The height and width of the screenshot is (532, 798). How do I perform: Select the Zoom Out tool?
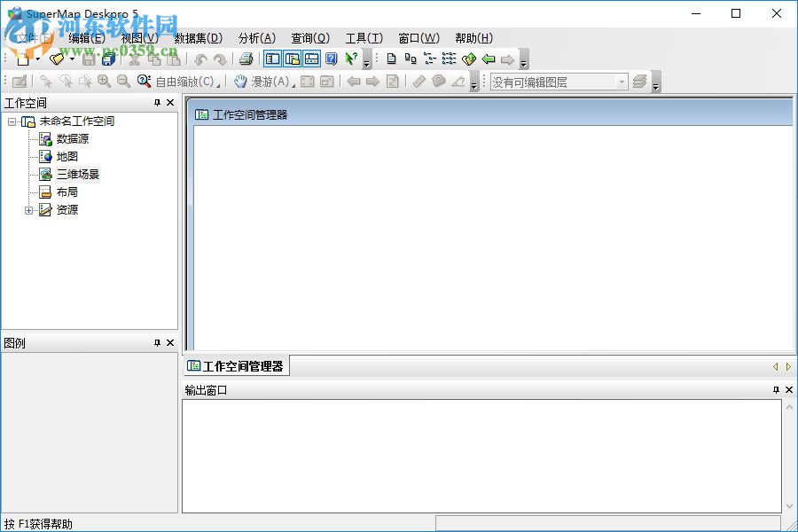(x=121, y=81)
